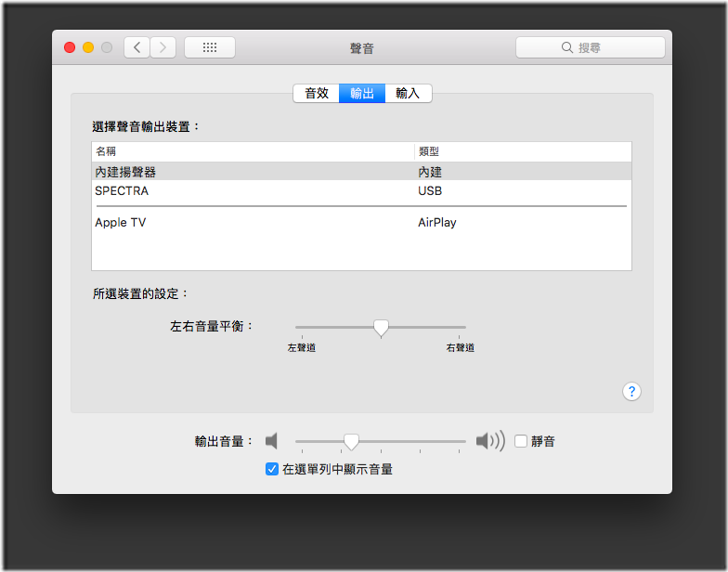The image size is (728, 572).
Task: Show all preferences grid button
Action: pos(210,47)
